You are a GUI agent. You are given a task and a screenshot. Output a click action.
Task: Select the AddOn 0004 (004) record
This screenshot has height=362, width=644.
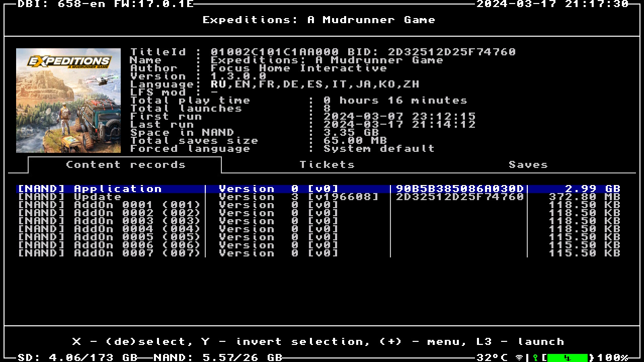coord(318,229)
